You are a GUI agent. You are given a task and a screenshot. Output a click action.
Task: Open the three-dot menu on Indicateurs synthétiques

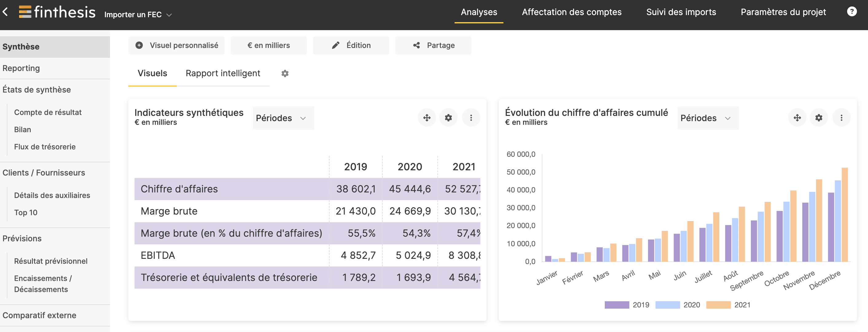point(471,118)
